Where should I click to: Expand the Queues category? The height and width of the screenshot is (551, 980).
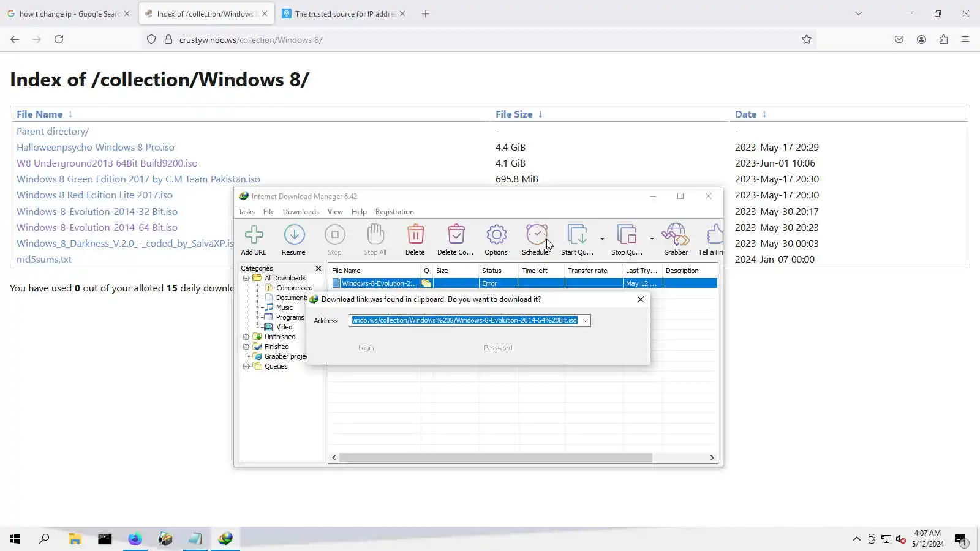246,366
